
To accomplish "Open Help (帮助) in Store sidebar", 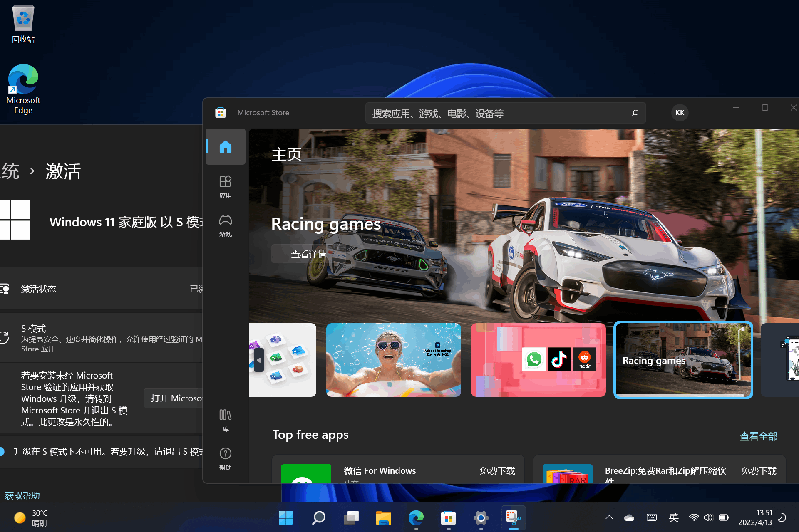I will [x=226, y=459].
